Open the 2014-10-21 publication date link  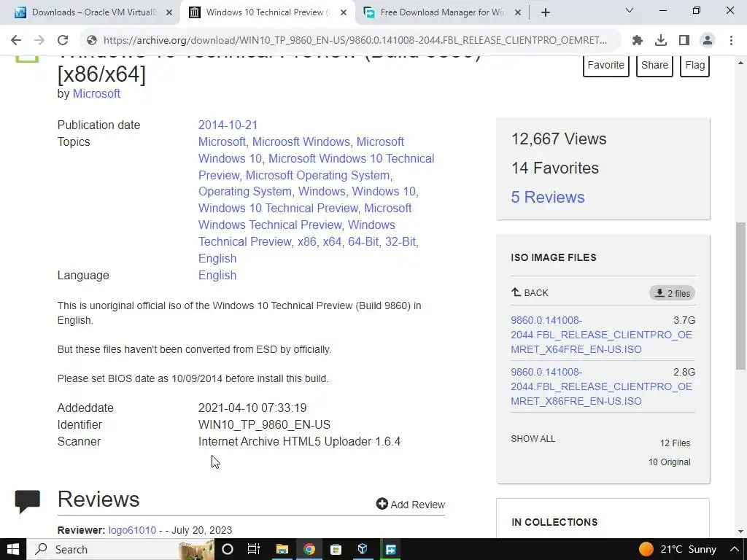tap(228, 125)
